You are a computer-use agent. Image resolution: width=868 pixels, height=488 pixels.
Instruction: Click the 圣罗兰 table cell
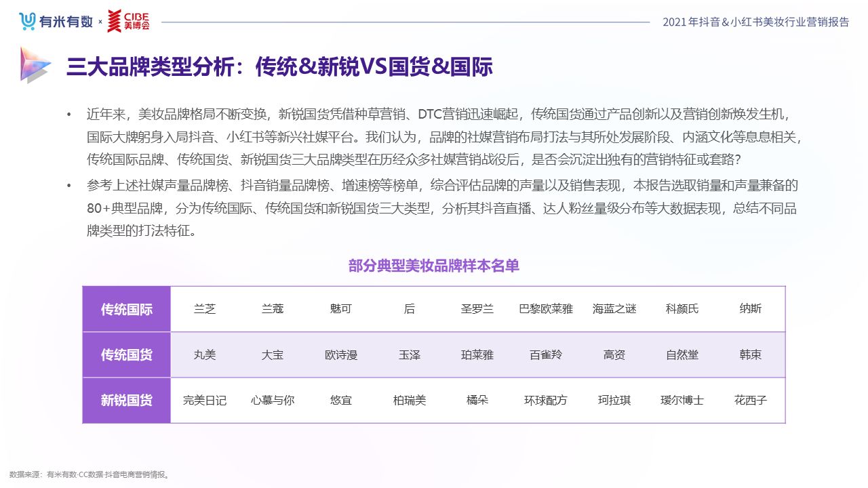[x=477, y=310]
